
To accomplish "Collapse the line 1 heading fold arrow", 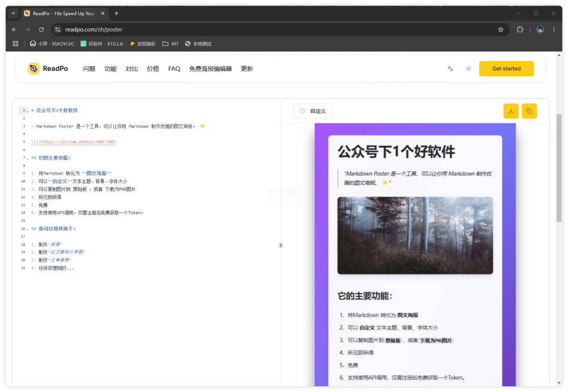I will coord(27,111).
